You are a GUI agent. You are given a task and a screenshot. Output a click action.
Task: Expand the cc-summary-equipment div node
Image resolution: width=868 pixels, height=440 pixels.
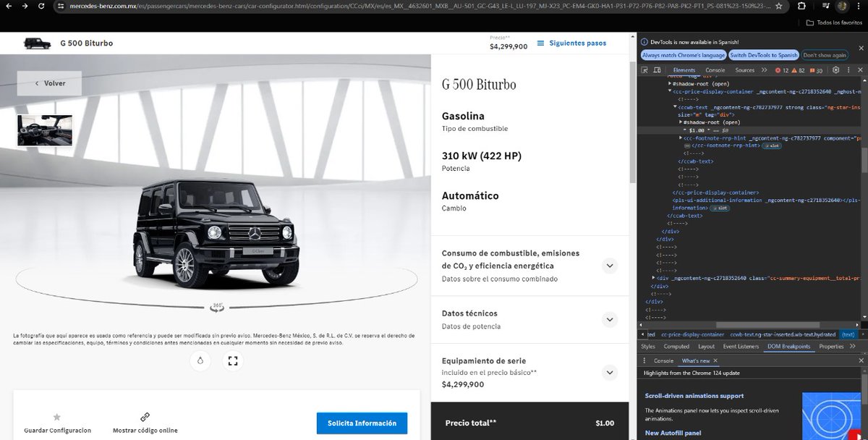(655, 278)
